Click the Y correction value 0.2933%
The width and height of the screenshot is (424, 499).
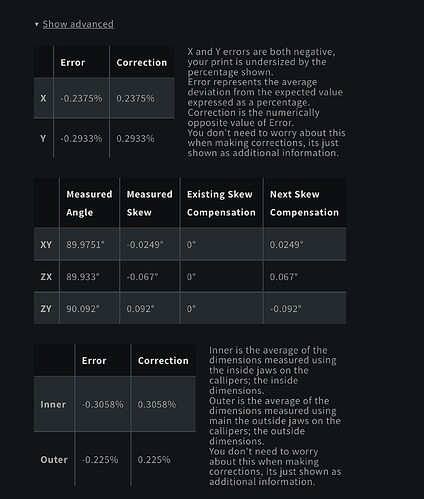pos(135,138)
